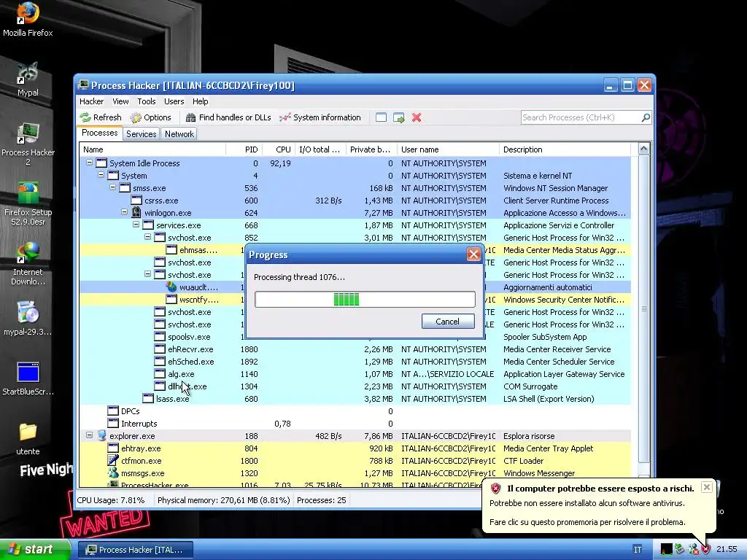Screen dimensions: 747x560
Task: Close the Progress dialog with X
Action: [x=473, y=254]
